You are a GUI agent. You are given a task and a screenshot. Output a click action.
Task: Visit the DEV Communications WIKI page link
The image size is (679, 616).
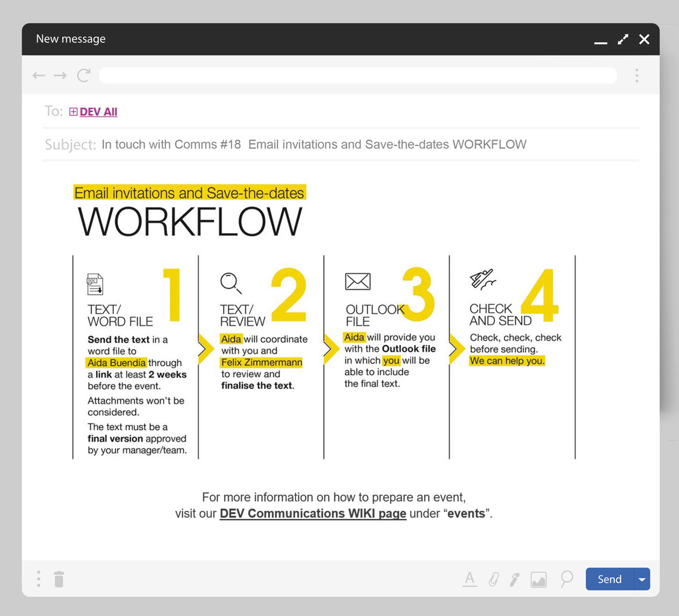pos(312,514)
